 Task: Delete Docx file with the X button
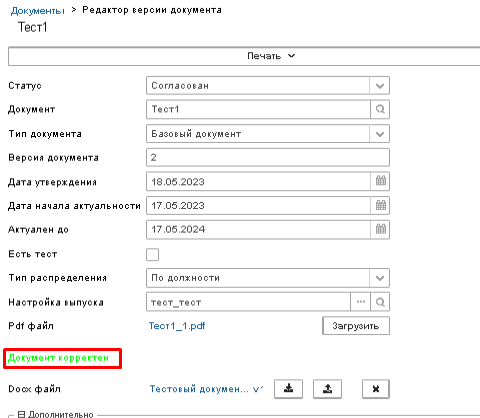[x=376, y=389]
